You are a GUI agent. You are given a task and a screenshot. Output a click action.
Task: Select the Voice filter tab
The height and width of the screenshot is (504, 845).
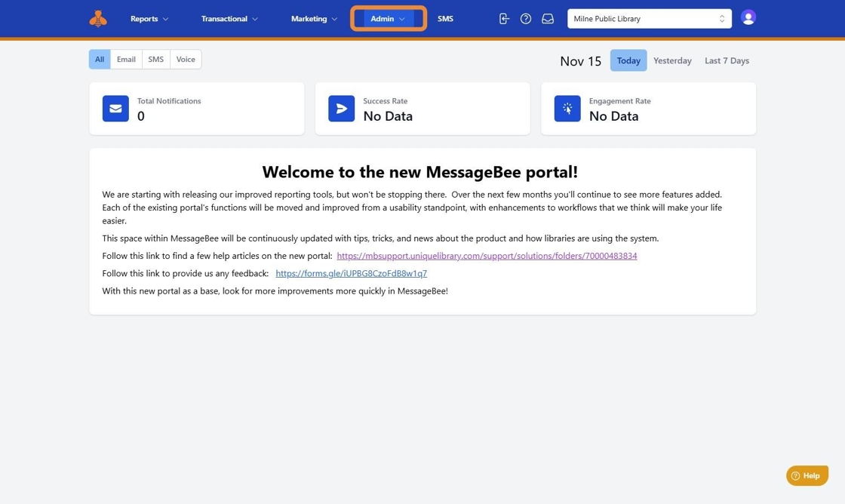click(x=186, y=60)
